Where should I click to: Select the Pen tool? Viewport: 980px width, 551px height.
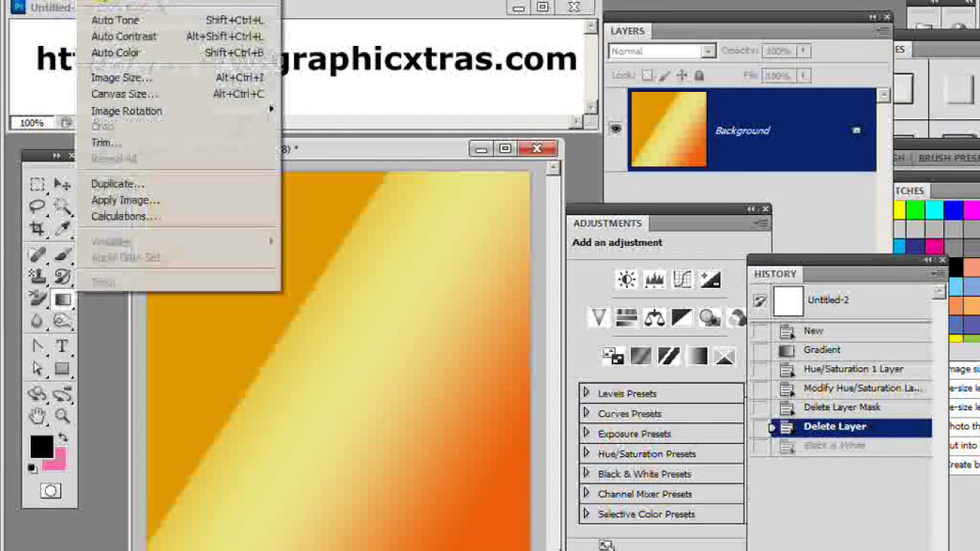(x=37, y=347)
